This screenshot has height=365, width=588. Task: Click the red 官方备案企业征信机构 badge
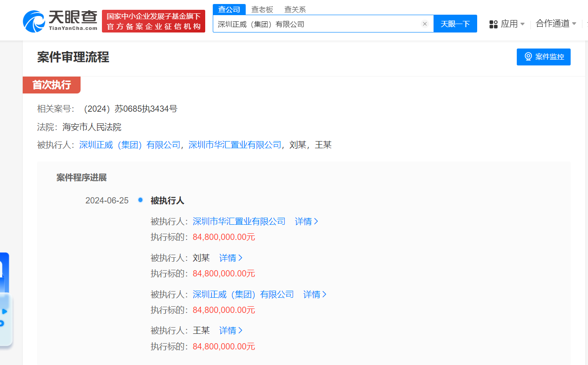click(154, 20)
